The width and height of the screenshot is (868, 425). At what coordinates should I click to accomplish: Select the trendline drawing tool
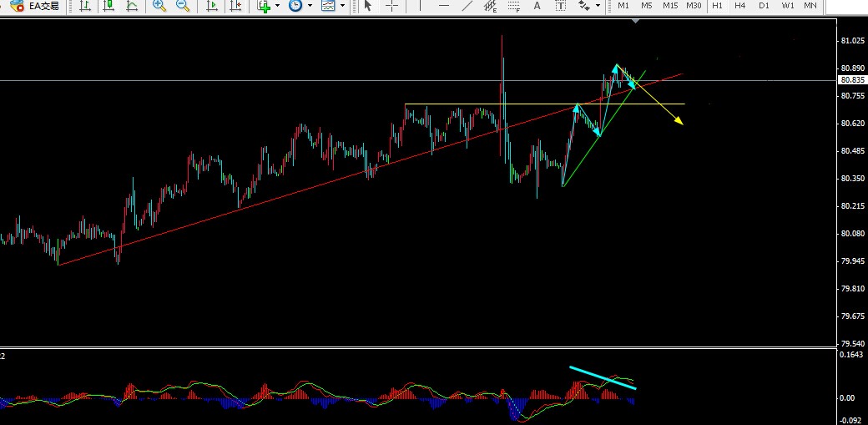coord(467,6)
